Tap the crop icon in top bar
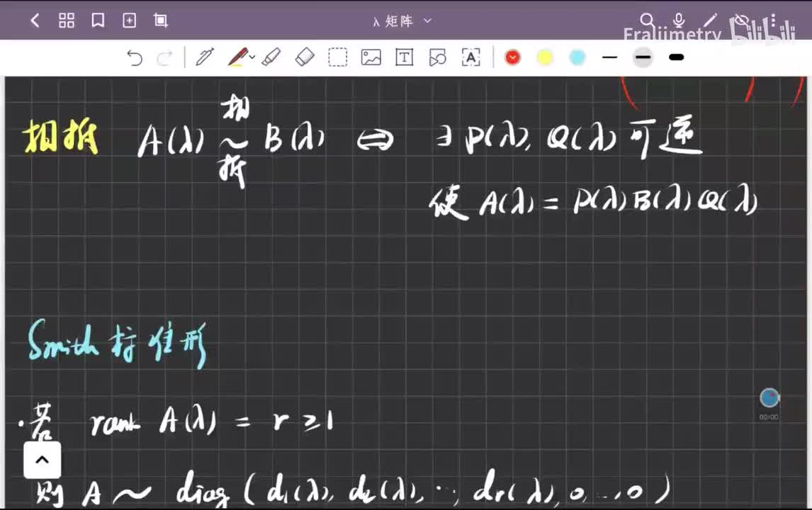Viewport: 812px width, 510px height. click(x=161, y=21)
